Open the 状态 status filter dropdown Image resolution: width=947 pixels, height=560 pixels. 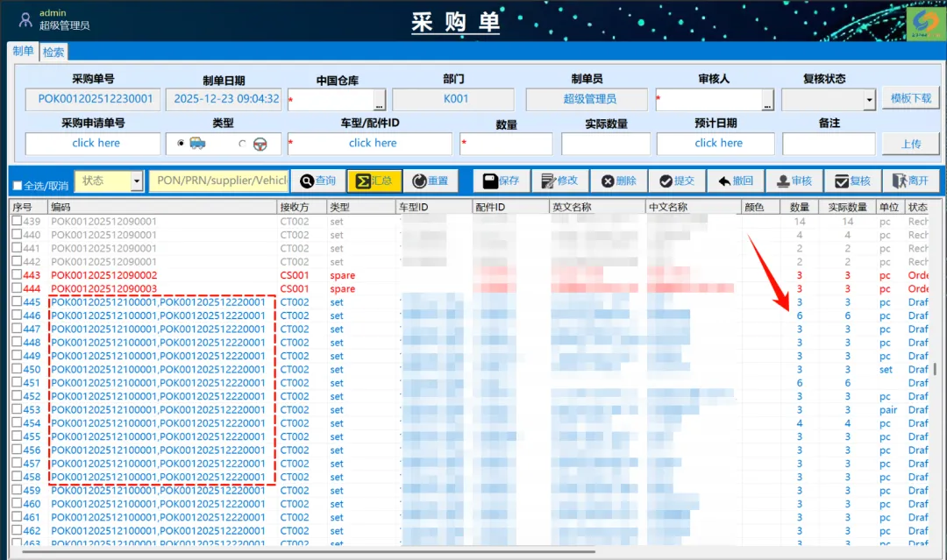(x=137, y=181)
